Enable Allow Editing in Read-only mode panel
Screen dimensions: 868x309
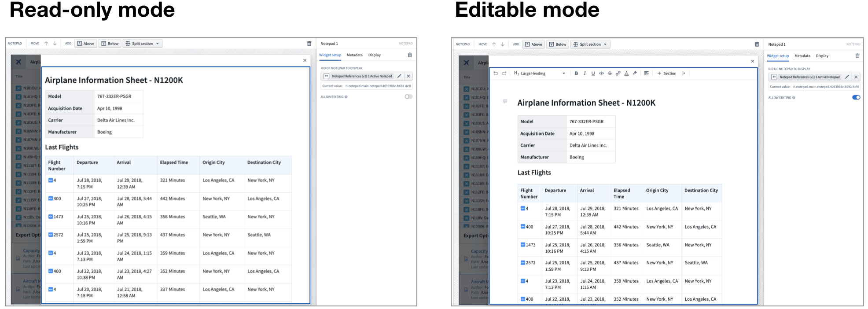[408, 97]
